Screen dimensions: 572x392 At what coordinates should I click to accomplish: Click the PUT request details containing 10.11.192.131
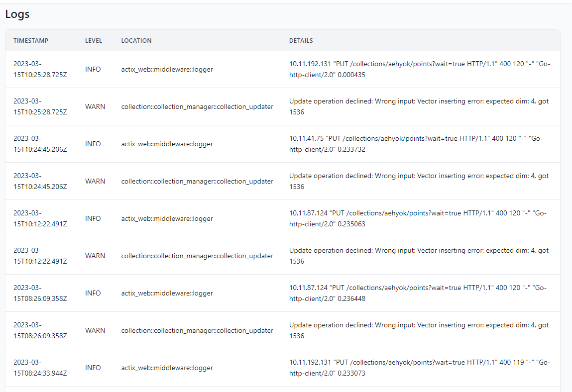[x=418, y=69]
